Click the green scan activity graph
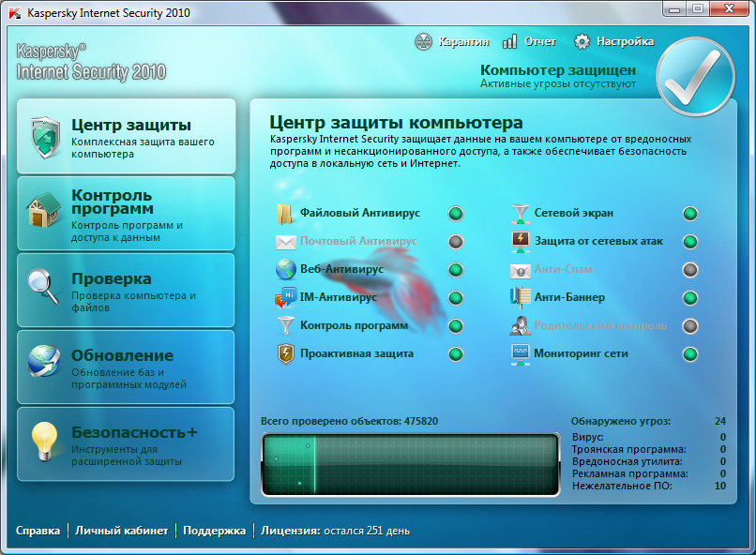Viewport: 756px width, 555px height. click(411, 464)
